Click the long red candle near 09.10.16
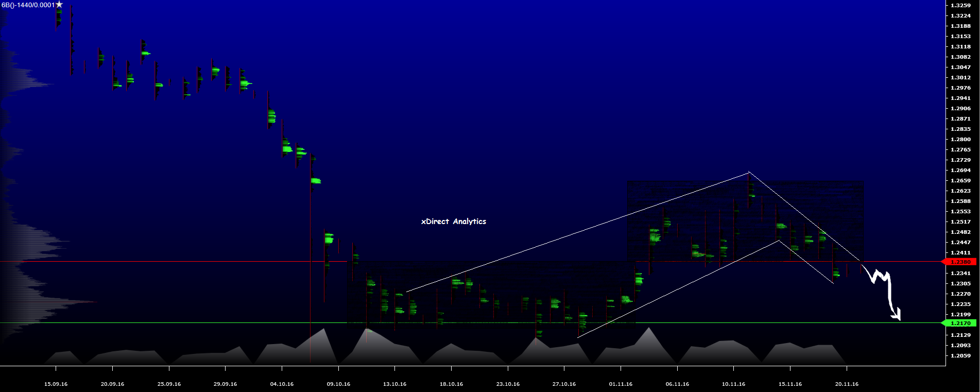 click(x=311, y=258)
